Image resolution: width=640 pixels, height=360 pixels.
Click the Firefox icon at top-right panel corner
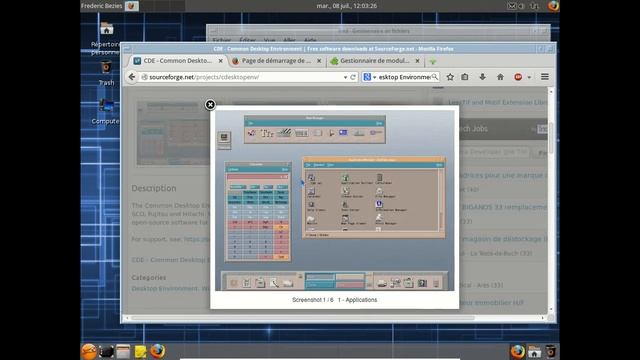[553, 6]
